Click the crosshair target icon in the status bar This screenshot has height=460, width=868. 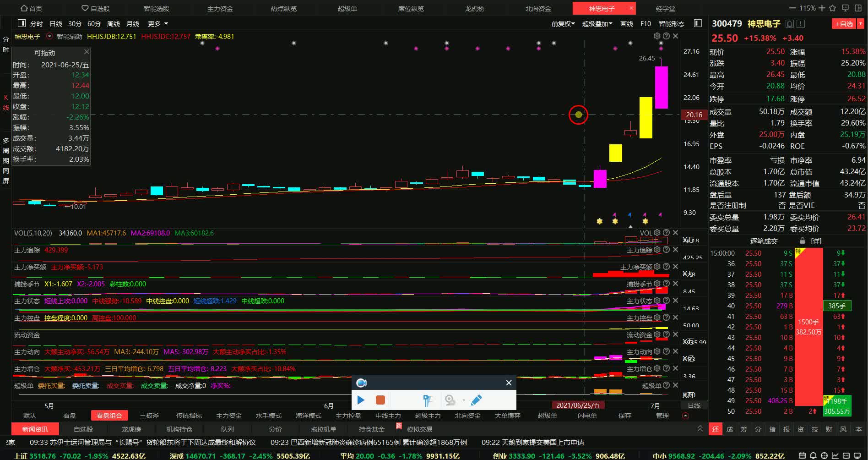point(824,456)
